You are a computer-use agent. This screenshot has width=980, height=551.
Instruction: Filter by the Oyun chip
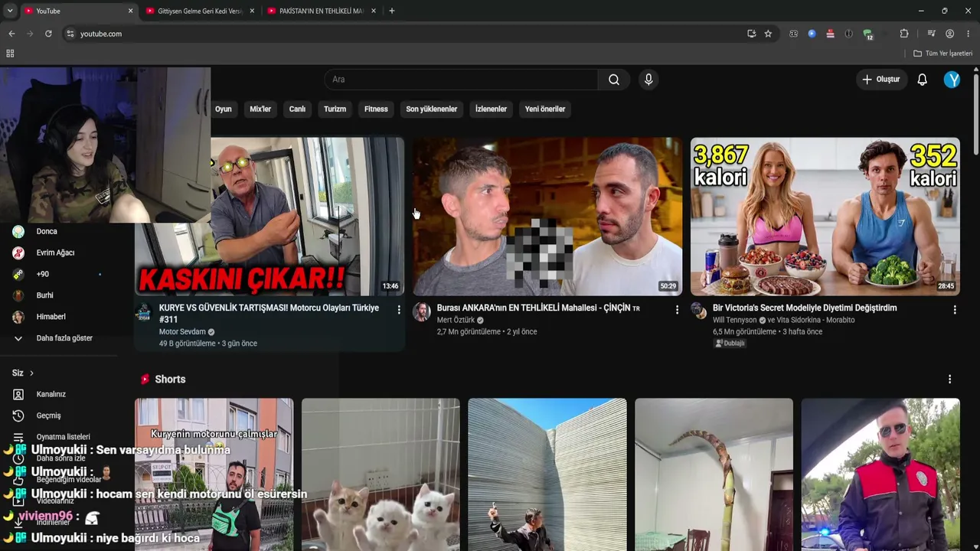(224, 109)
